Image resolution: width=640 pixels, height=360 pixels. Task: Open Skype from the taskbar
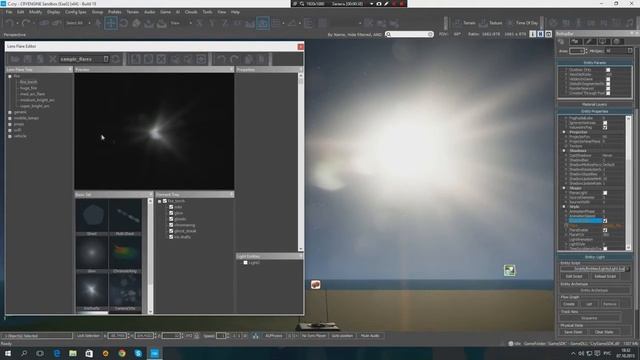click(138, 353)
